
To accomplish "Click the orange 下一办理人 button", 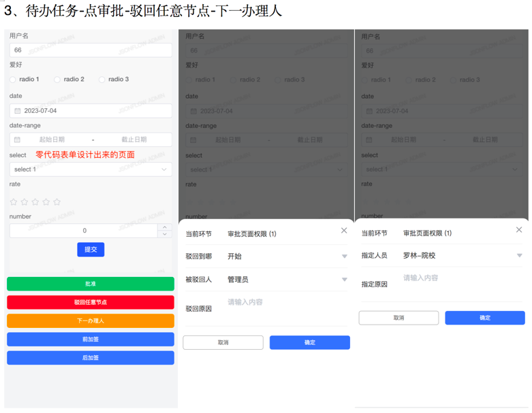I will (x=91, y=320).
